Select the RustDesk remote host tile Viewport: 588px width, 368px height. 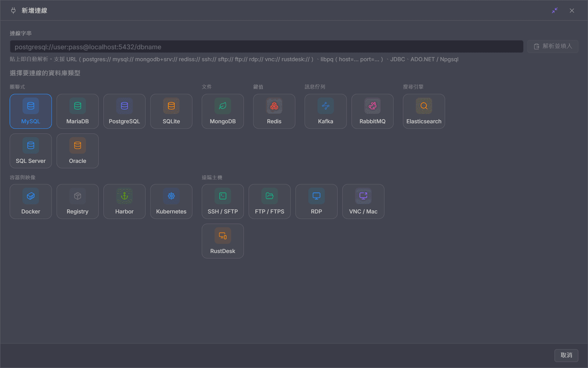pyautogui.click(x=223, y=241)
